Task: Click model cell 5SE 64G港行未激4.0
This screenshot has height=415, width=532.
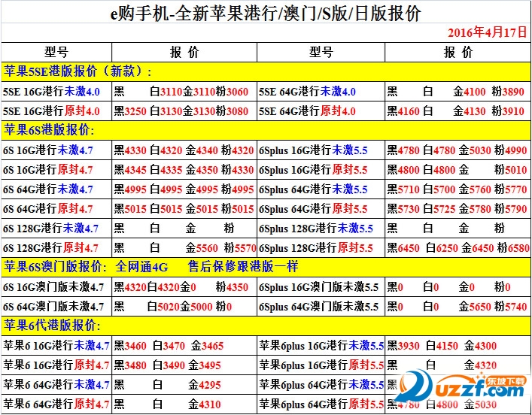Action: 307,92
